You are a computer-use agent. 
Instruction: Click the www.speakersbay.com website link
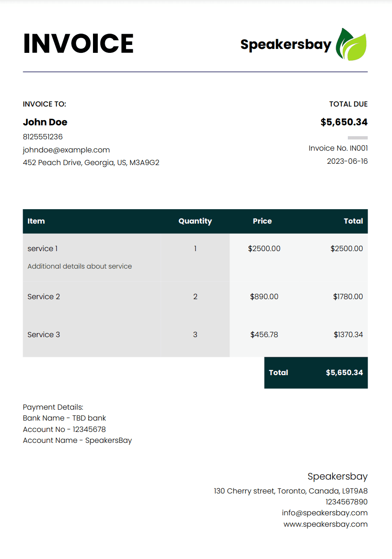(325, 524)
